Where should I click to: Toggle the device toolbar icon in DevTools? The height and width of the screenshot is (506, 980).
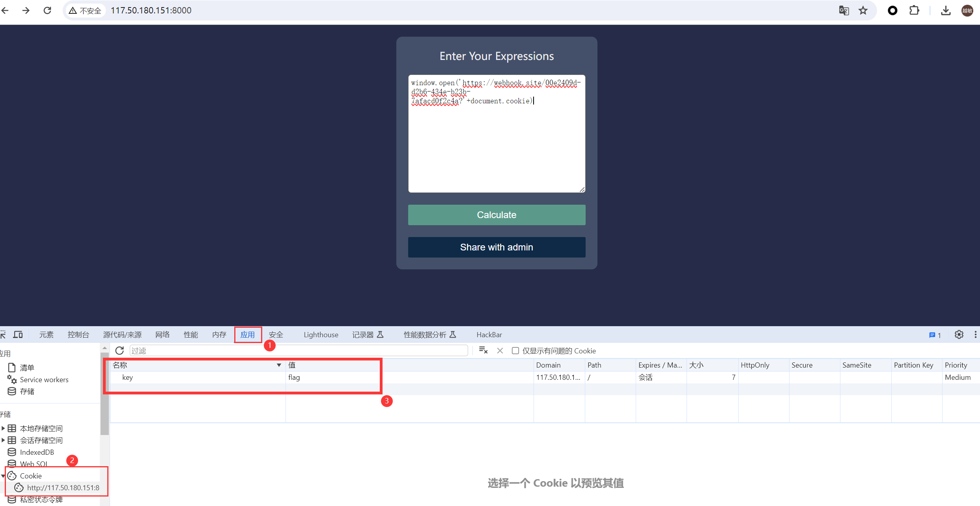[x=18, y=335]
